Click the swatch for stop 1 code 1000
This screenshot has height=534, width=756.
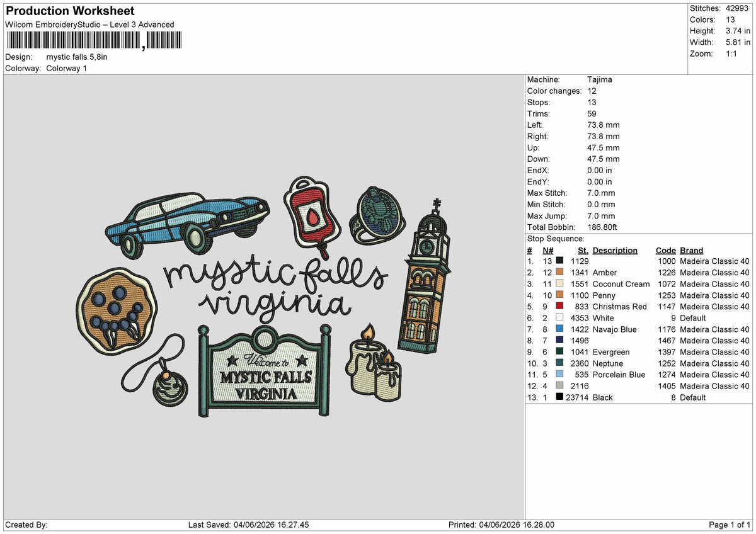click(x=559, y=261)
